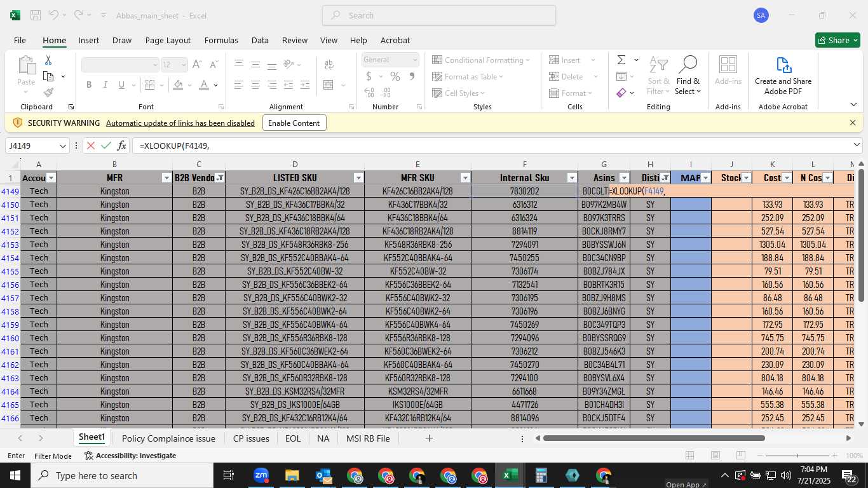
Task: Click in the formula bar input
Action: (x=492, y=146)
